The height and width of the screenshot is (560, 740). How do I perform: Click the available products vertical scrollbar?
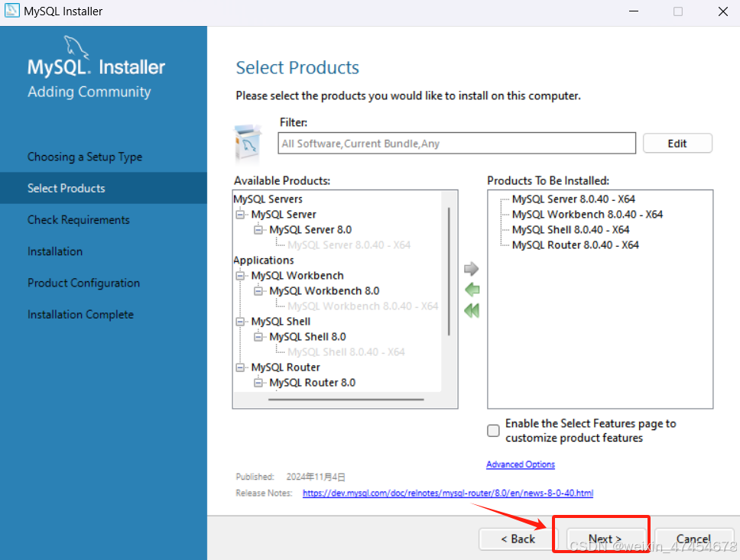tap(449, 271)
